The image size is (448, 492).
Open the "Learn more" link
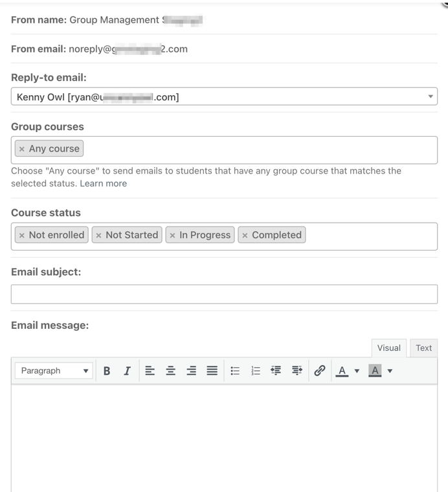[104, 183]
